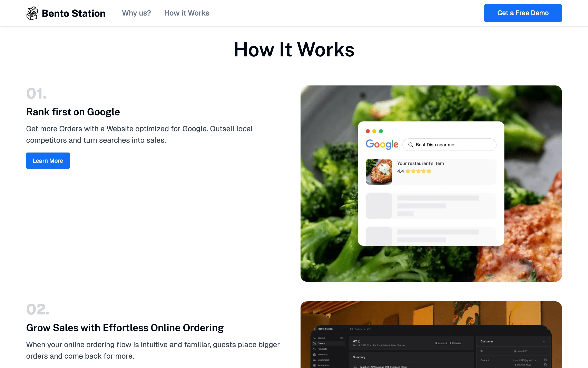Viewport: 588px width, 368px height.
Task: Open the ellipsis menu on Summary card
Action: (x=467, y=357)
